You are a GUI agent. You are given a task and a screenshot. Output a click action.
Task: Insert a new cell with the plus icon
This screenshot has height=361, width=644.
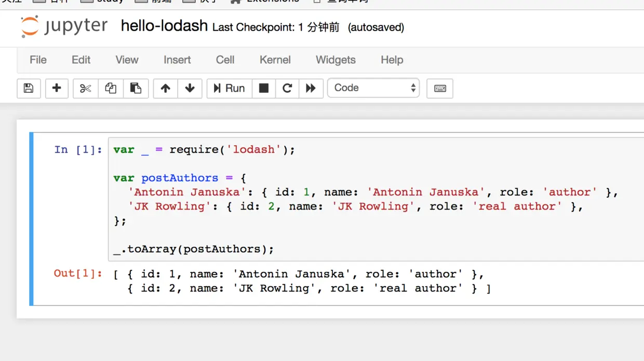pos(57,88)
